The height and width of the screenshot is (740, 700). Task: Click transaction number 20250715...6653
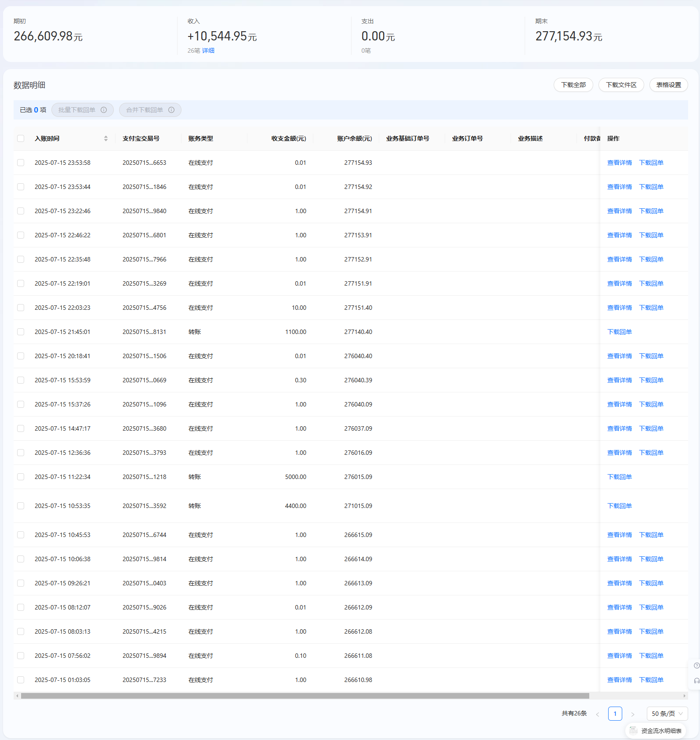145,163
